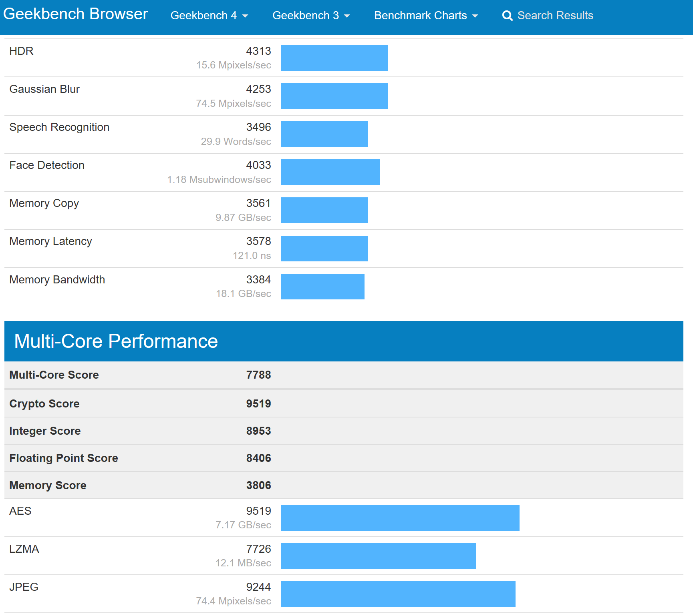Click the 29.9 Words/sec value

tap(236, 142)
